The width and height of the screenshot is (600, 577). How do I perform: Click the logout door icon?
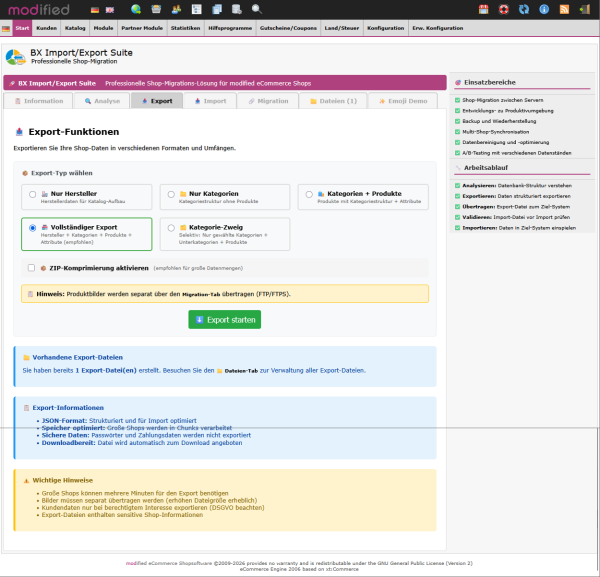coord(586,9)
